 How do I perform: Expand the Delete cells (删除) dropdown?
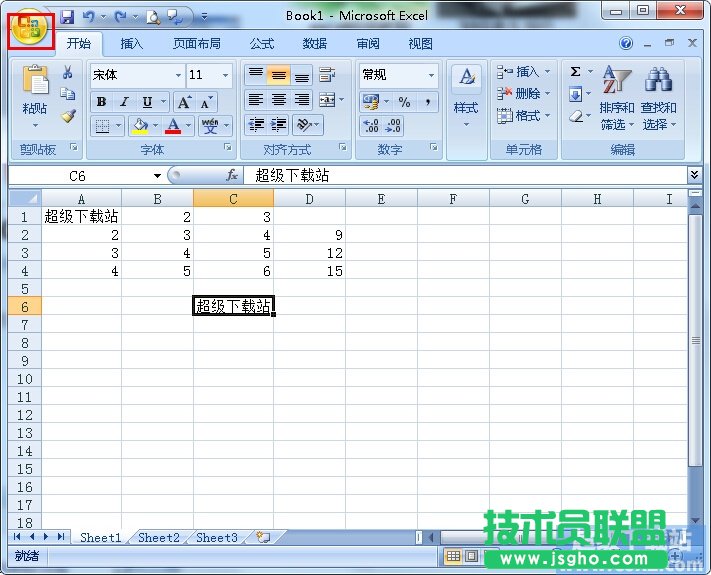(x=547, y=93)
